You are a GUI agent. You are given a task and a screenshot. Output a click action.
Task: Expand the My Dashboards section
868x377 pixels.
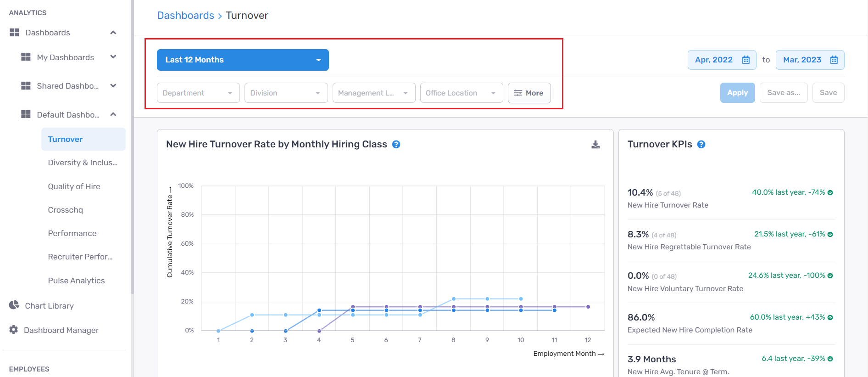point(113,57)
